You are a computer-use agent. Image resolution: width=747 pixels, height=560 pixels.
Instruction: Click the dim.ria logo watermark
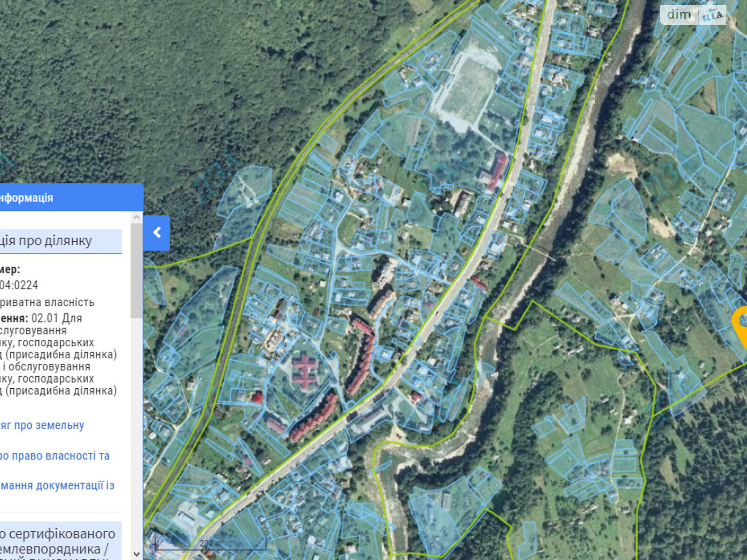692,15
